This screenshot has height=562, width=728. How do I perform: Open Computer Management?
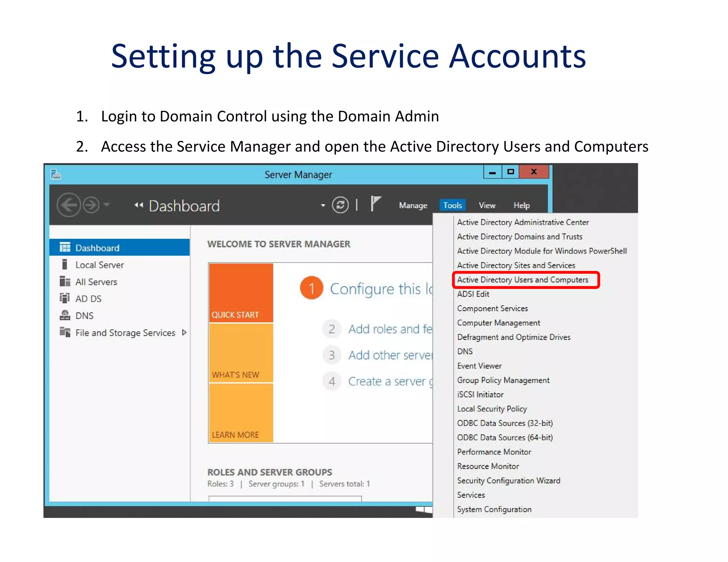pos(498,323)
